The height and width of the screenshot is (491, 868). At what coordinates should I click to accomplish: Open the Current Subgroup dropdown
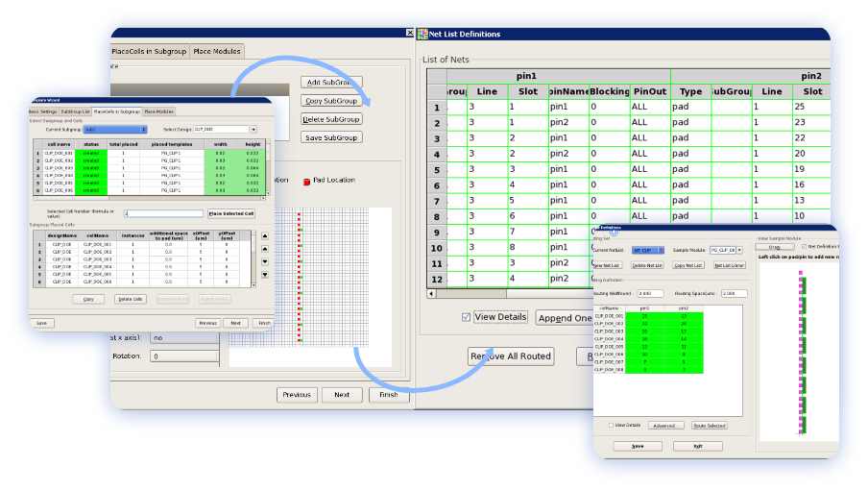(x=113, y=129)
